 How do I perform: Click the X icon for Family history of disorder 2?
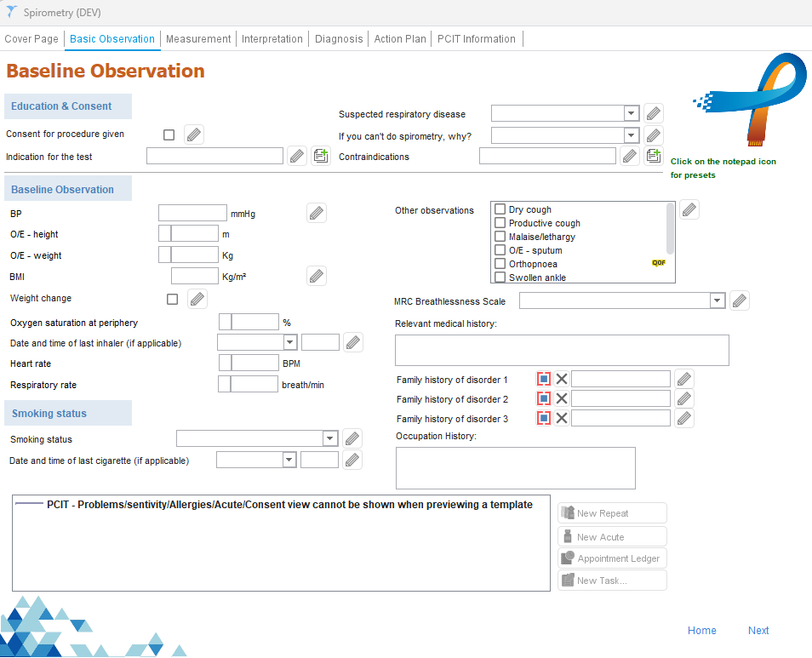[x=562, y=398]
